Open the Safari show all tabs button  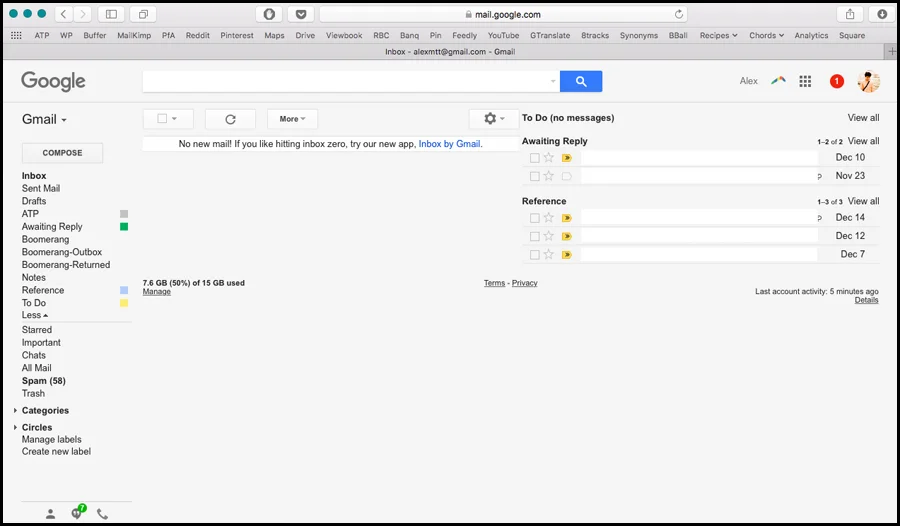[143, 14]
